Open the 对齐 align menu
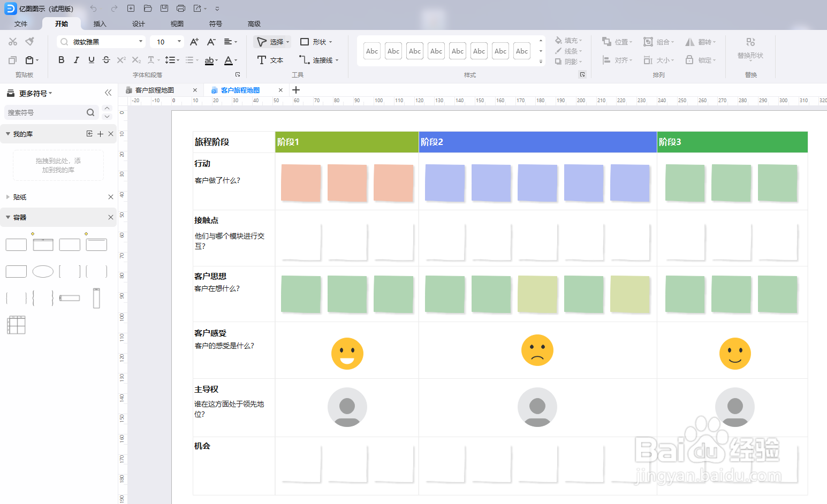Screen dimensions: 827x504 click(617, 60)
